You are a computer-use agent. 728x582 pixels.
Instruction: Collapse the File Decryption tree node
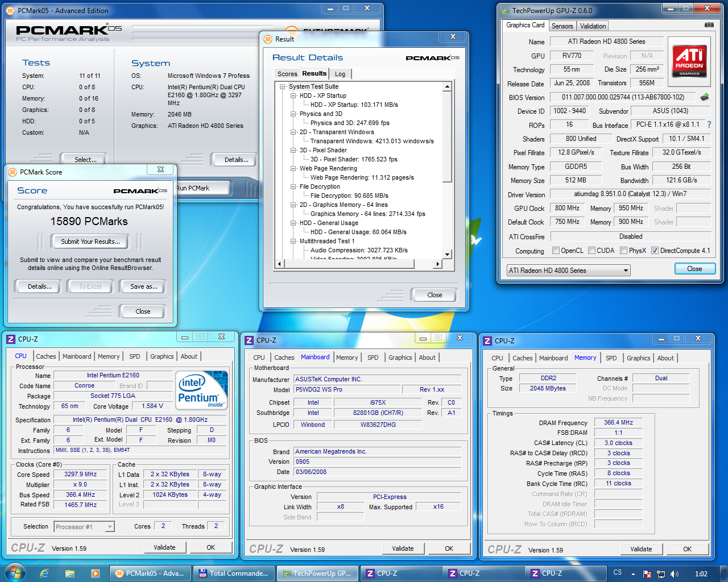click(293, 186)
